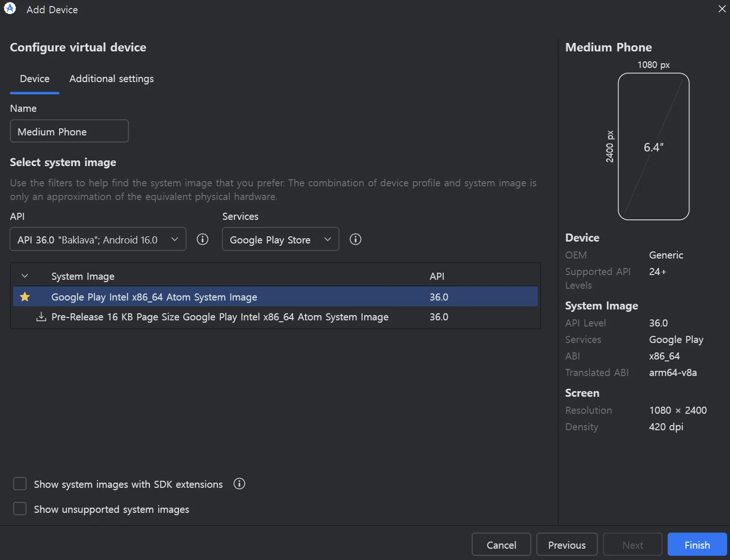Click the info icon next to API dropdown
This screenshot has height=560, width=730.
[203, 239]
